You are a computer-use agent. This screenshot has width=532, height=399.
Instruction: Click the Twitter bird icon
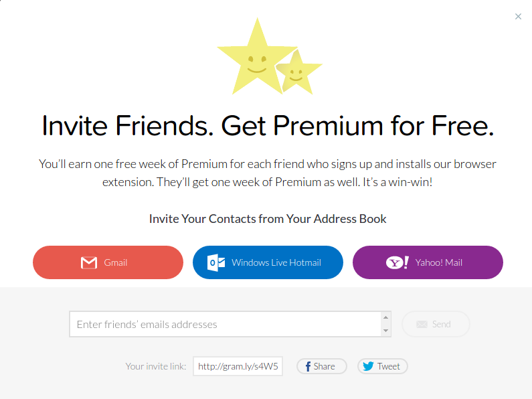pyautogui.click(x=368, y=367)
